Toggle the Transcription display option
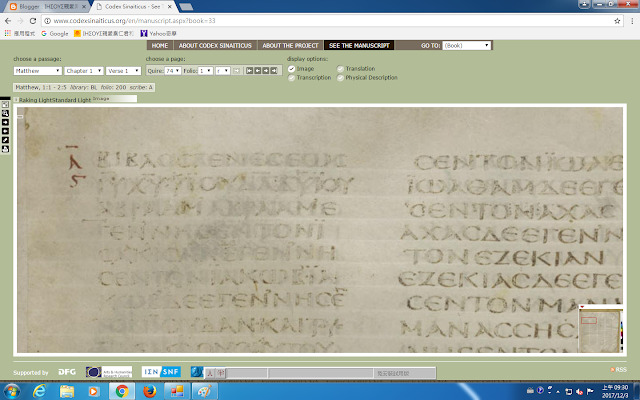The image size is (640, 400). pyautogui.click(x=291, y=78)
